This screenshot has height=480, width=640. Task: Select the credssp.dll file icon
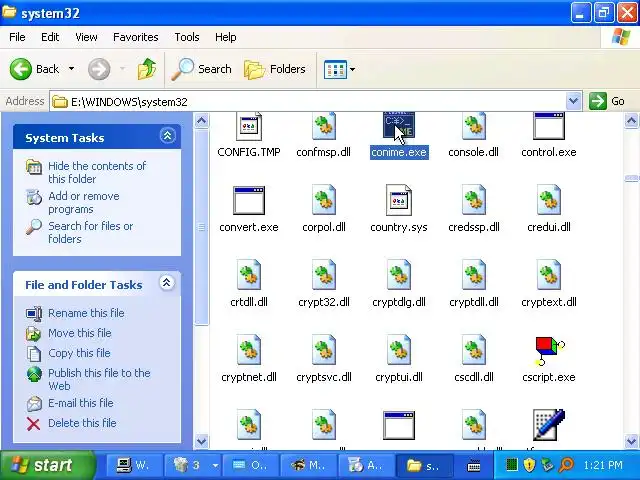click(473, 200)
